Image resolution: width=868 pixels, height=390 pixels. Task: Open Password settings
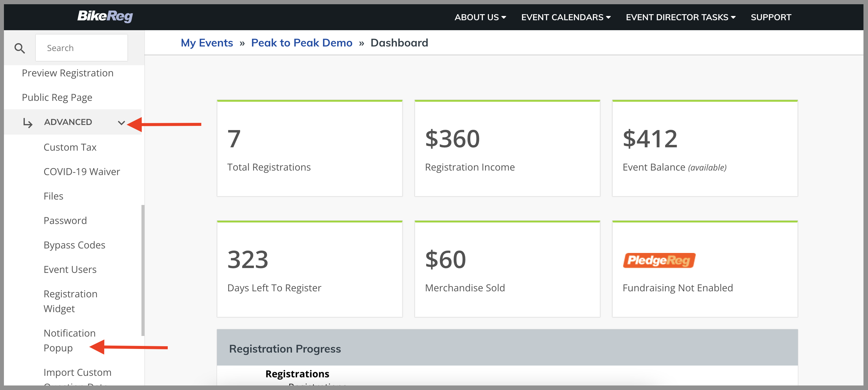(x=65, y=220)
